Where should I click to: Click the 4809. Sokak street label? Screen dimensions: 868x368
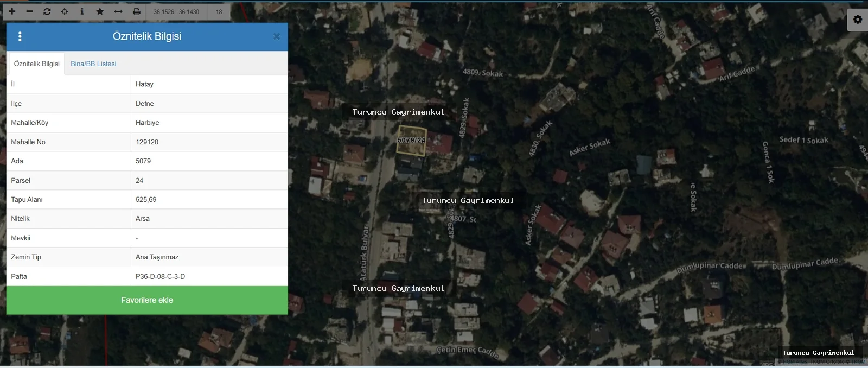[x=483, y=73]
